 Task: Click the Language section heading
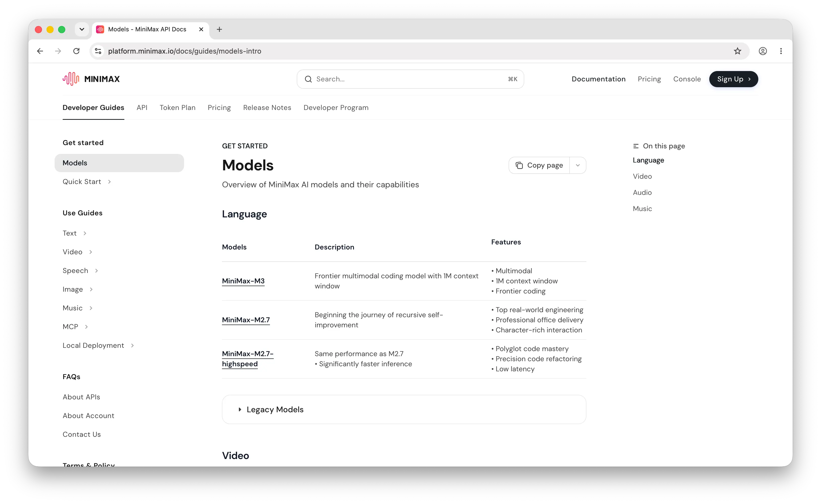pyautogui.click(x=244, y=214)
